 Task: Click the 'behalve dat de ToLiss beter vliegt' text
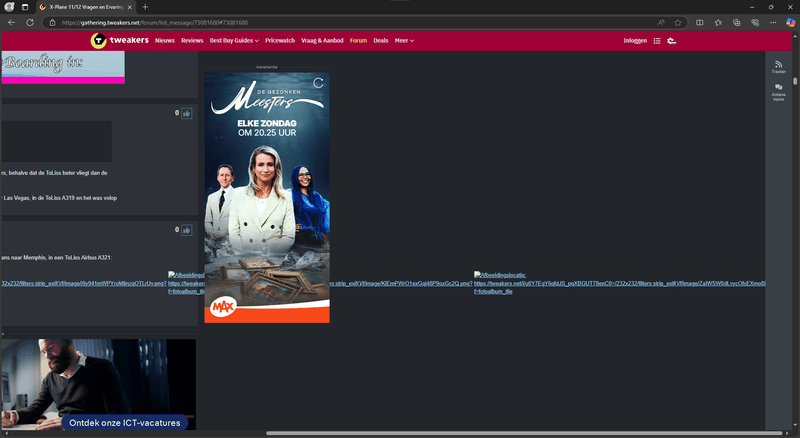55,173
